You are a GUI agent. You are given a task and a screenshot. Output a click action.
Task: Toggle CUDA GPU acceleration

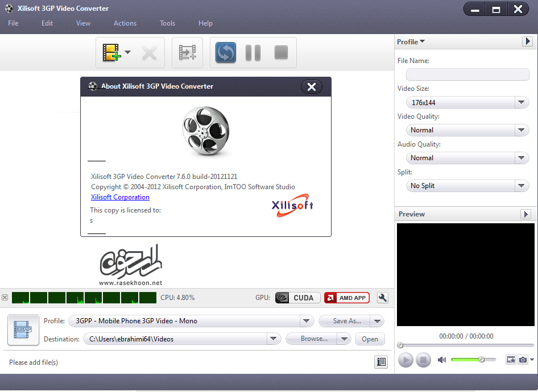tap(298, 298)
